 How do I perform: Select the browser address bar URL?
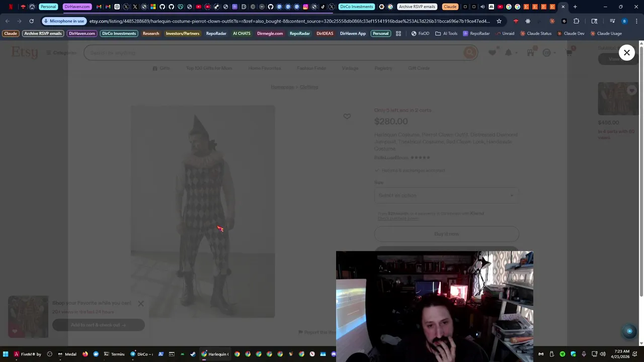click(x=289, y=21)
